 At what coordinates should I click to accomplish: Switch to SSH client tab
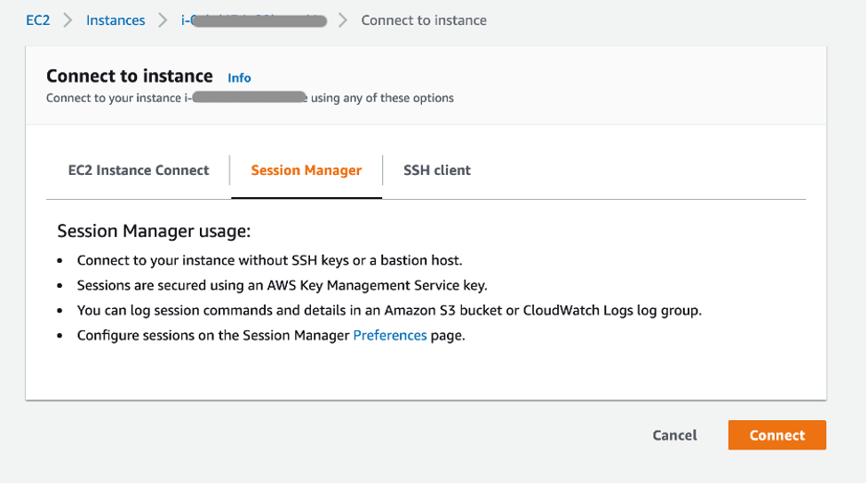point(437,171)
